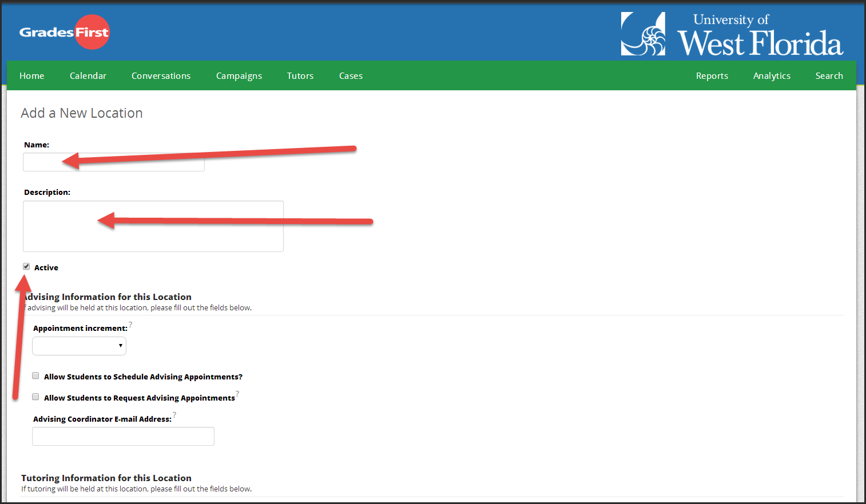
Task: Click the Description label
Action: coord(47,193)
